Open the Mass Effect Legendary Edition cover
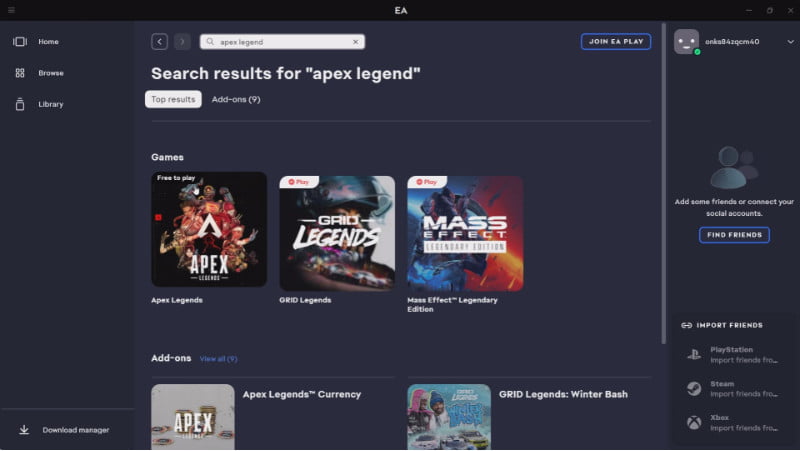This screenshot has height=451, width=800. 465,234
